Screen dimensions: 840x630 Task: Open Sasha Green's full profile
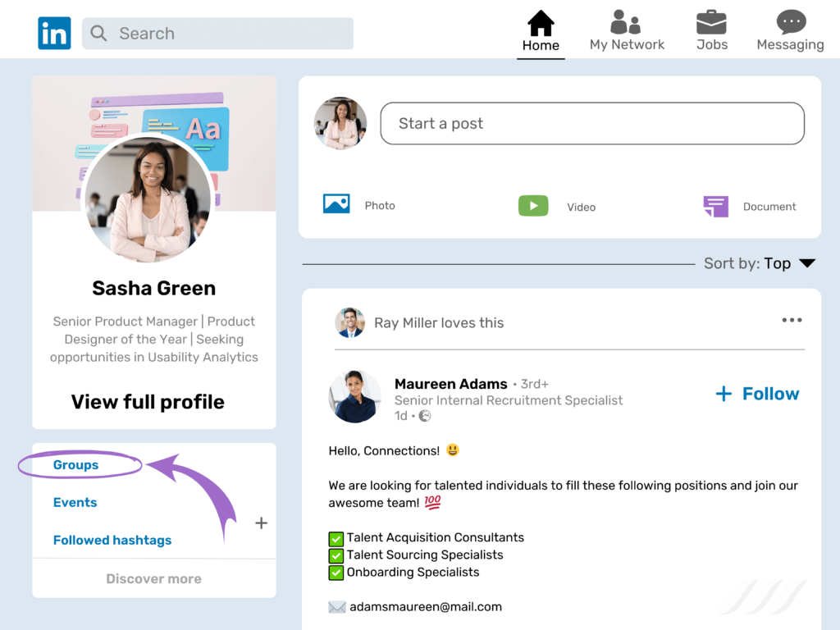(x=148, y=402)
